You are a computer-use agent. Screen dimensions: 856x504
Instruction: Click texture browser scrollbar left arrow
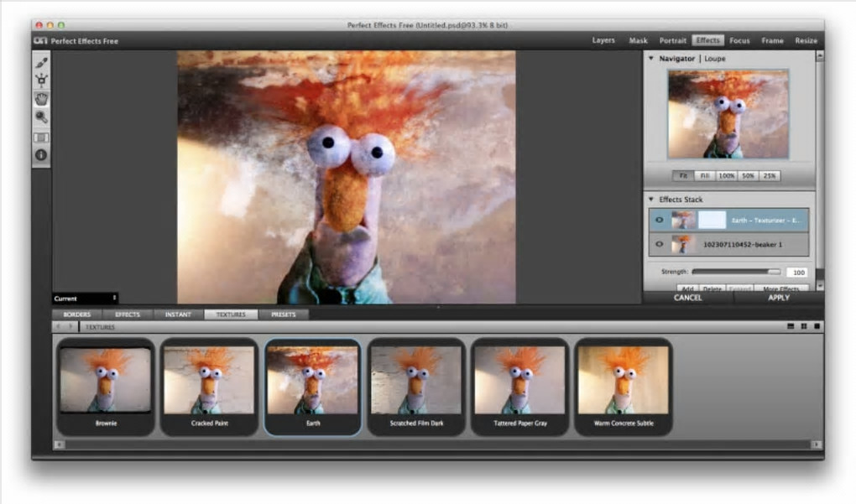click(x=60, y=444)
